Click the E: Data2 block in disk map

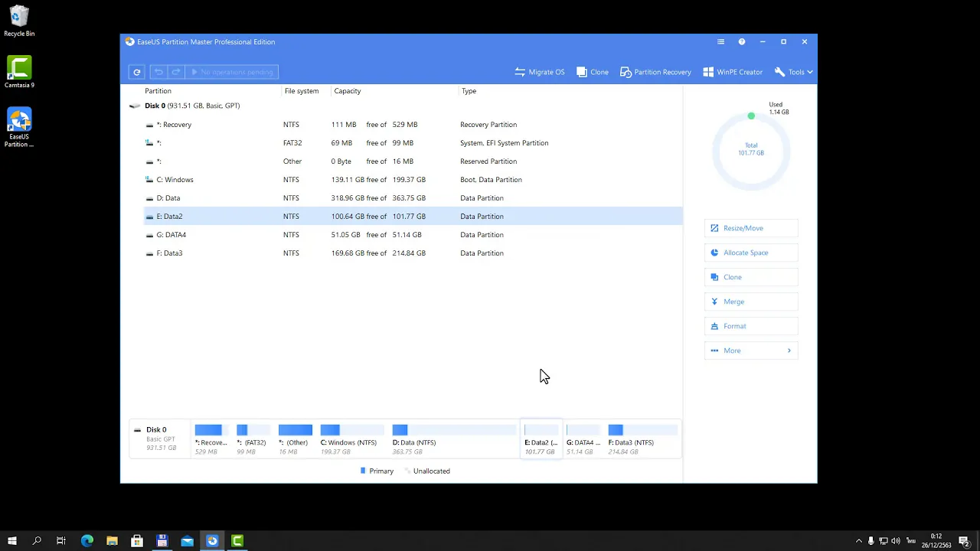(541, 439)
